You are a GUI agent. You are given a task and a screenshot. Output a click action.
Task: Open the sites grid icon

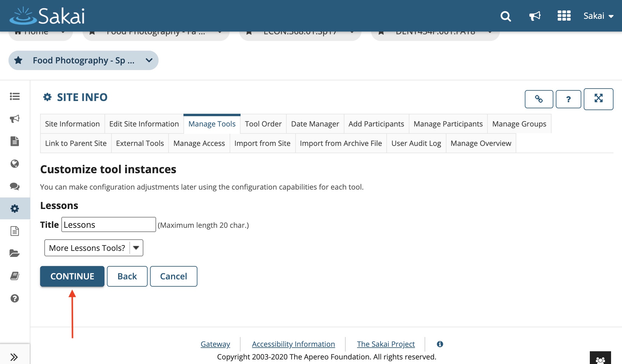click(564, 16)
